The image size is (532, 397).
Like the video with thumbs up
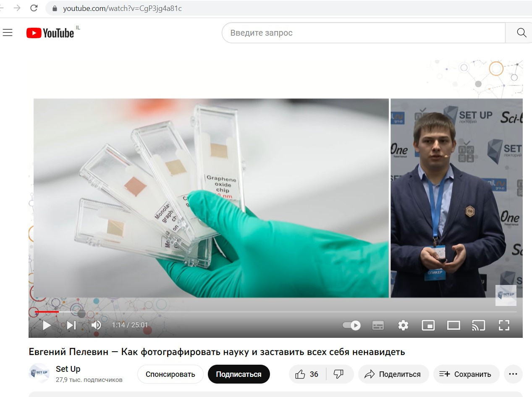point(307,374)
